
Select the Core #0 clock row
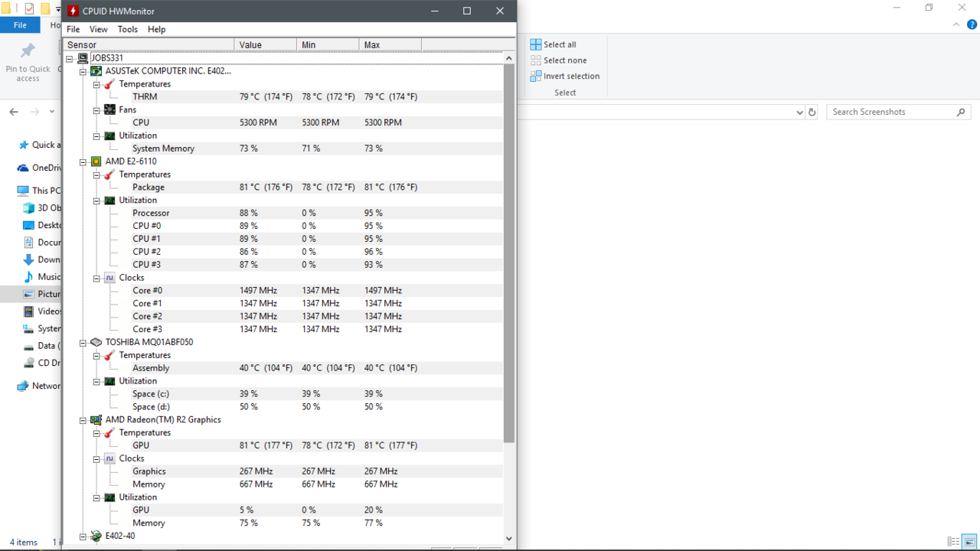pos(283,290)
